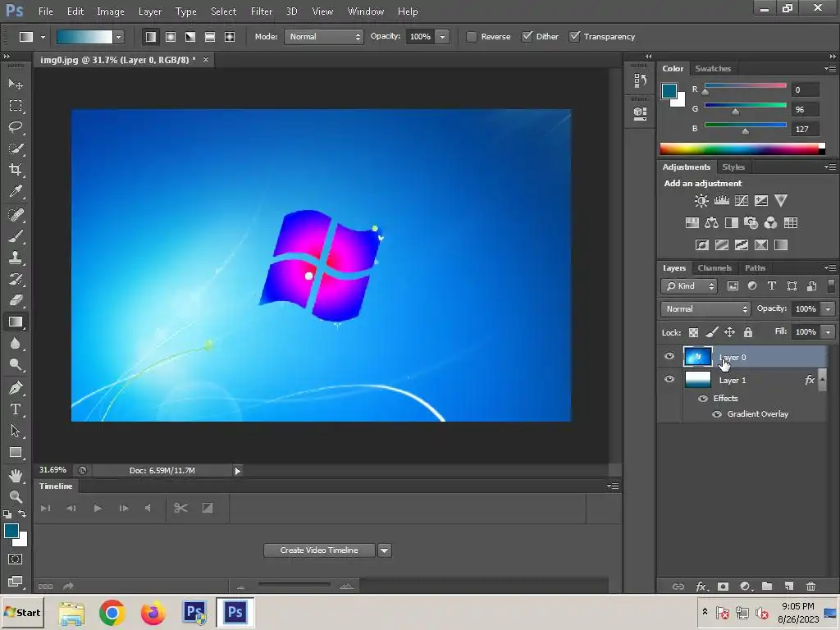
Task: Select the Spot Healing Brush tool
Action: (16, 215)
